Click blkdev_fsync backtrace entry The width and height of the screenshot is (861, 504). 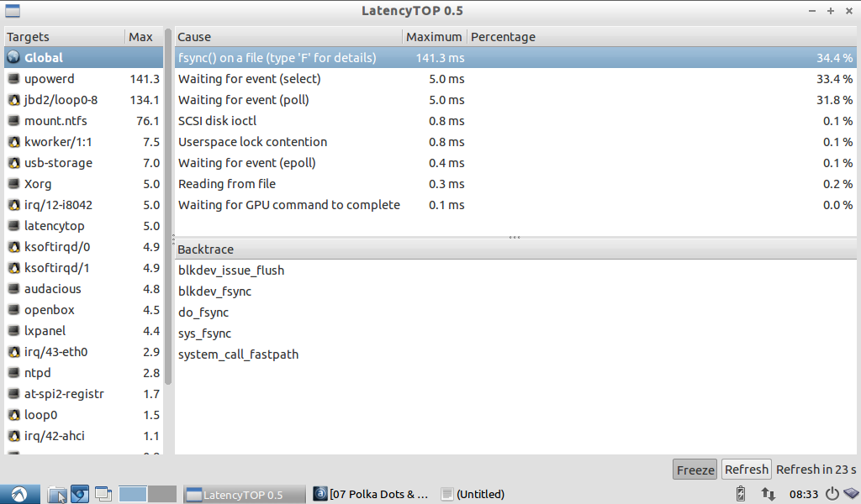[214, 291]
